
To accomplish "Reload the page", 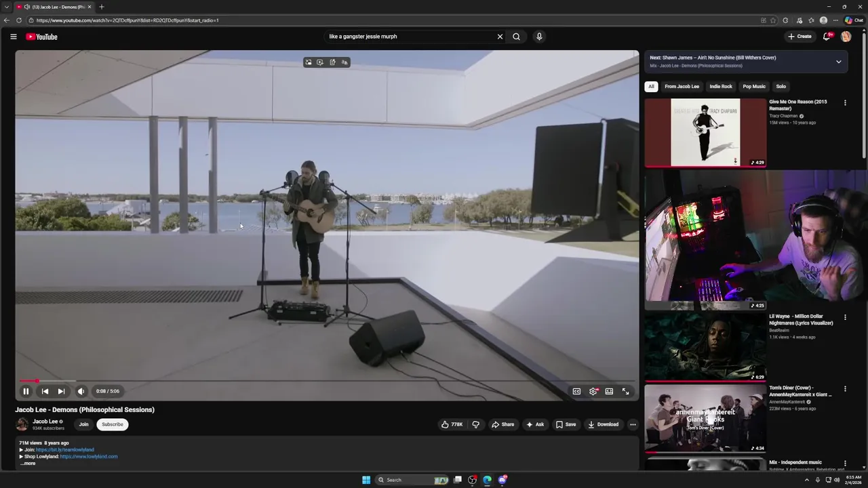I will pyautogui.click(x=19, y=20).
